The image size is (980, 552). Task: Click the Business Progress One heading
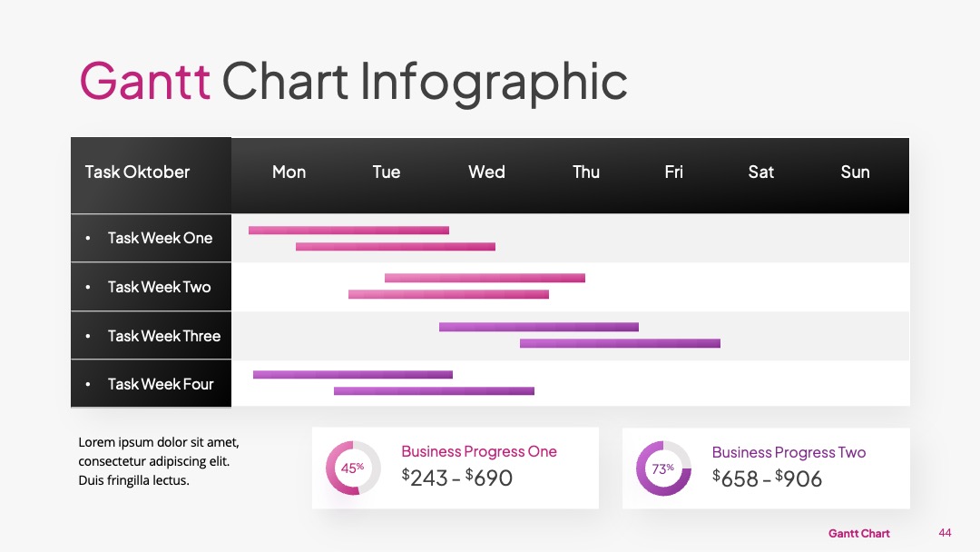[x=479, y=451]
